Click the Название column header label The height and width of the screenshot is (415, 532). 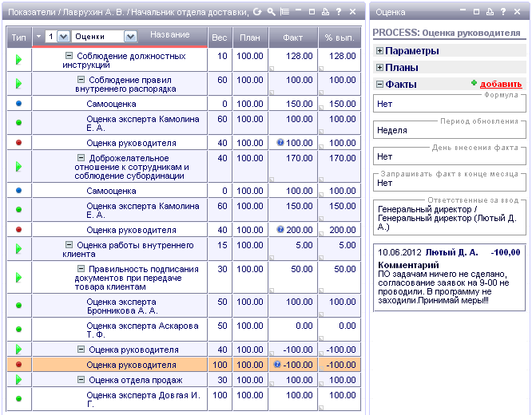click(170, 34)
